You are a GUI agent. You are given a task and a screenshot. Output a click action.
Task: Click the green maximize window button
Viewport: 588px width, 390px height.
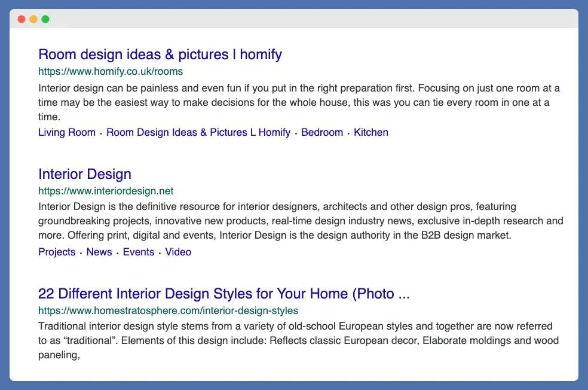(x=45, y=19)
